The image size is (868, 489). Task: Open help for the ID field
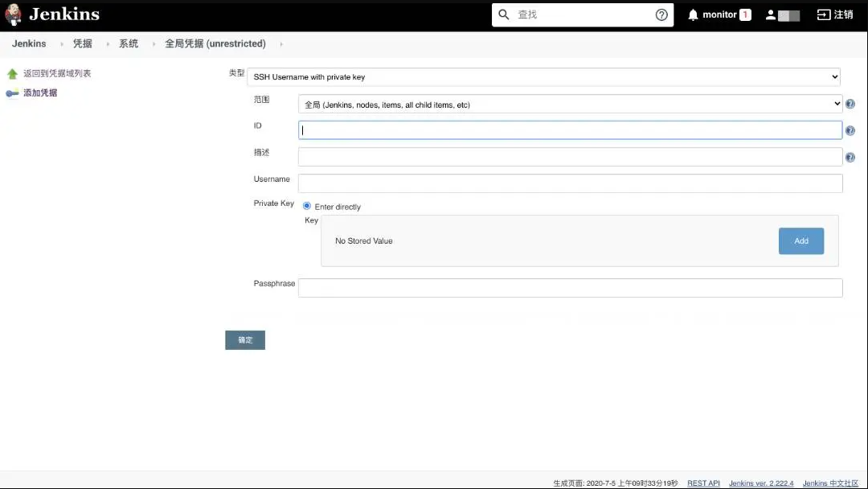tap(850, 130)
